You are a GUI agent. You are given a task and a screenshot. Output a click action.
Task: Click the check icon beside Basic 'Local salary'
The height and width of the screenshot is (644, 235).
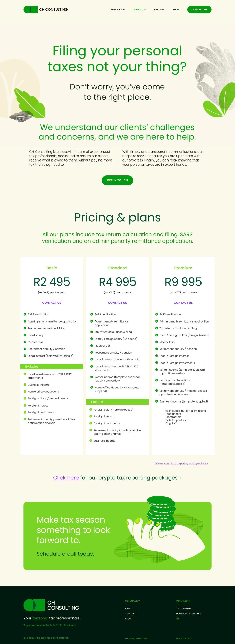(25, 335)
